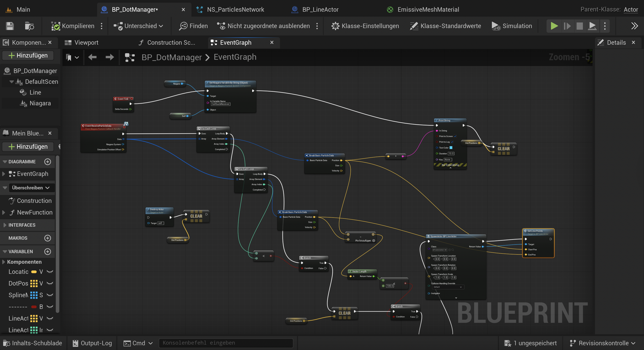Click the Stop playback button
The height and width of the screenshot is (350, 644).
[580, 26]
